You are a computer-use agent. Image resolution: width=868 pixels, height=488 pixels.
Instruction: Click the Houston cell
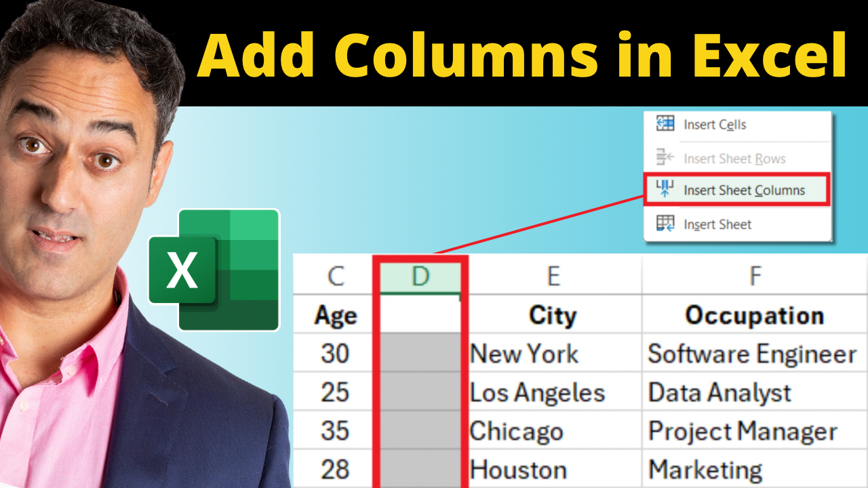click(x=554, y=469)
